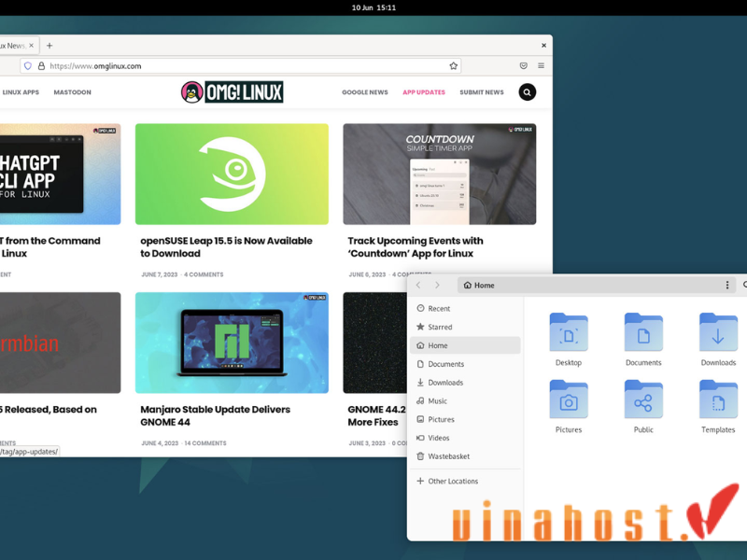Open Wastebasket from the Files sidebar
This screenshot has height=560, width=747.
click(x=465, y=456)
